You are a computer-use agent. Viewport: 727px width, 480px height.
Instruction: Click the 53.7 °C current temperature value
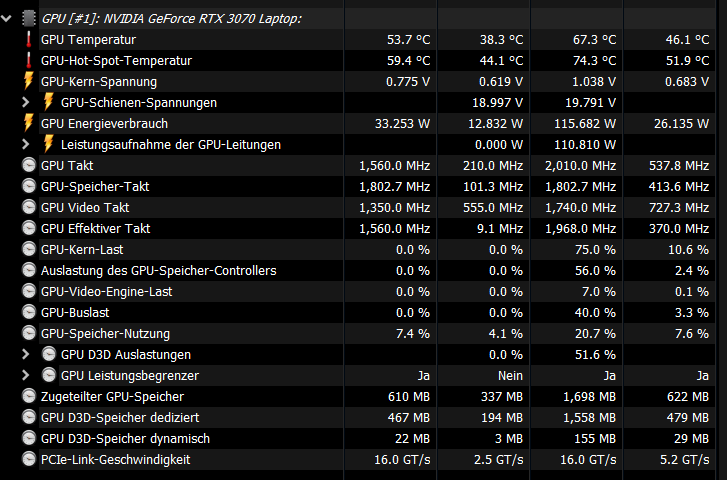408,40
